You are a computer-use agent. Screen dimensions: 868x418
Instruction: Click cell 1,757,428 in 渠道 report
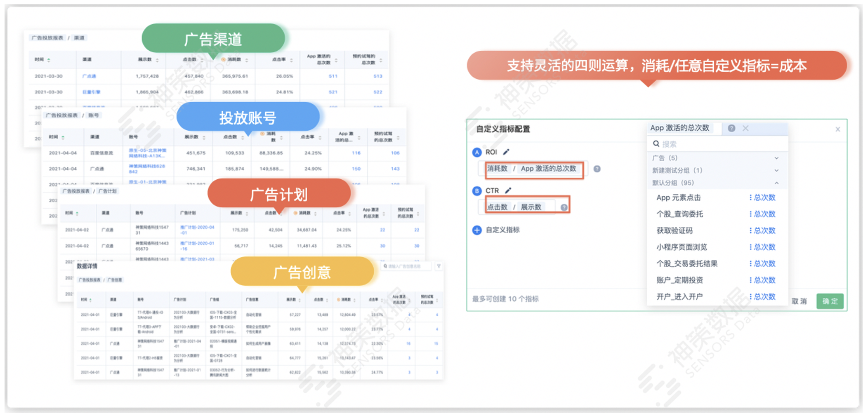[x=147, y=76]
